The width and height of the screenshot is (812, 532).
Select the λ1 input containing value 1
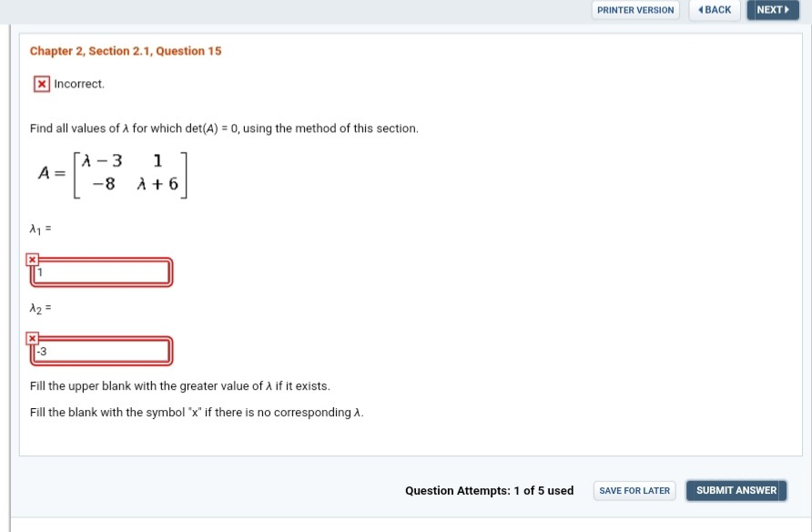point(100,272)
